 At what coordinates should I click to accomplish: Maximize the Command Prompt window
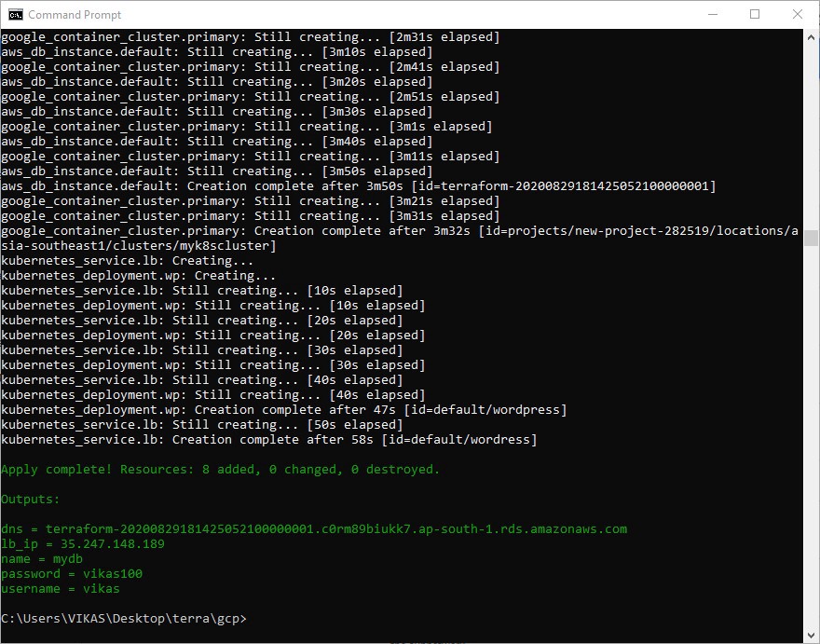pyautogui.click(x=755, y=14)
